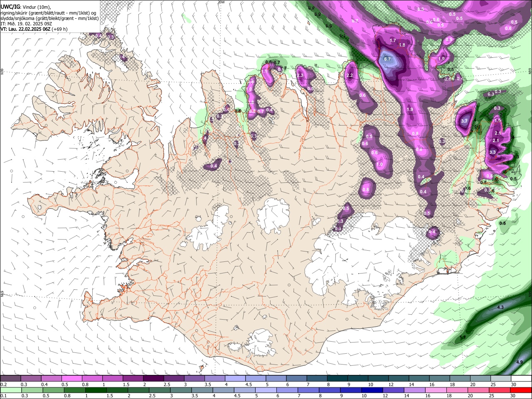Click the 2.2 value on the north coast
Screen dimensions: 532x399
pos(350,76)
